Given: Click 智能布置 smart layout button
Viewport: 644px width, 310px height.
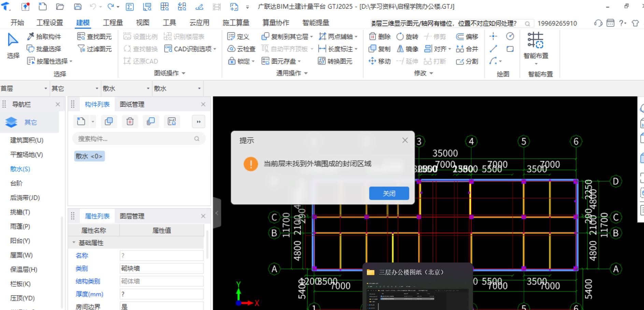Looking at the screenshot, I should point(536,48).
